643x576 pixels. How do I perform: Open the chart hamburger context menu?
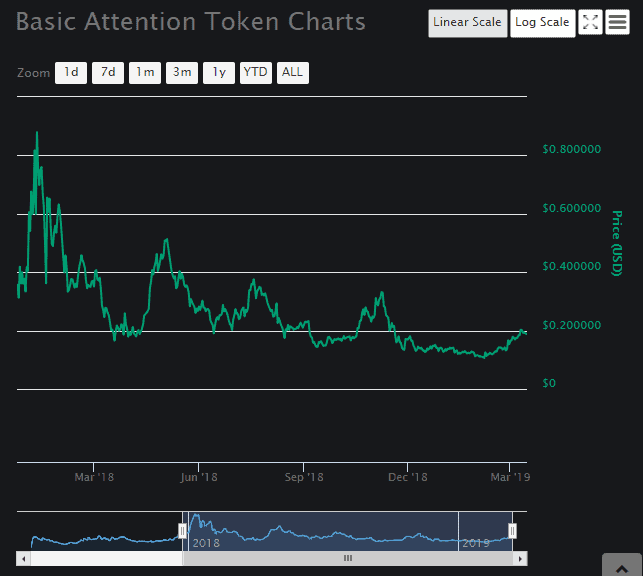coord(617,22)
